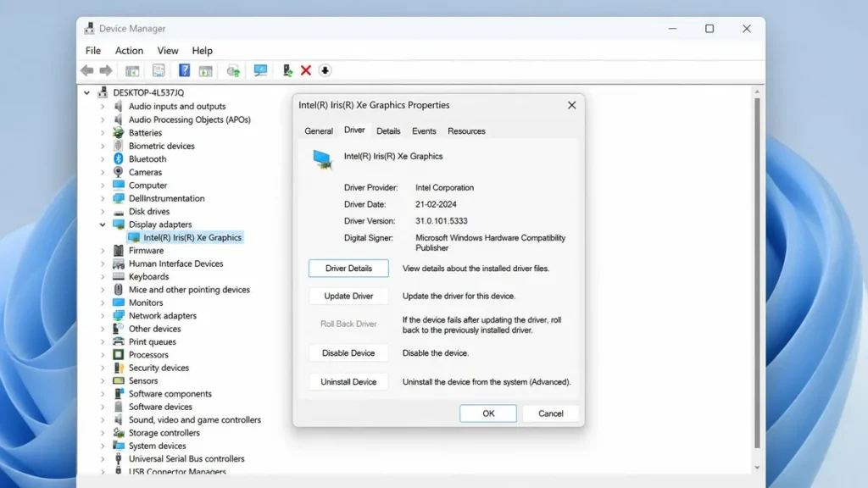Click the Properties toolbar icon
The width and height of the screenshot is (868, 488).
coord(159,70)
